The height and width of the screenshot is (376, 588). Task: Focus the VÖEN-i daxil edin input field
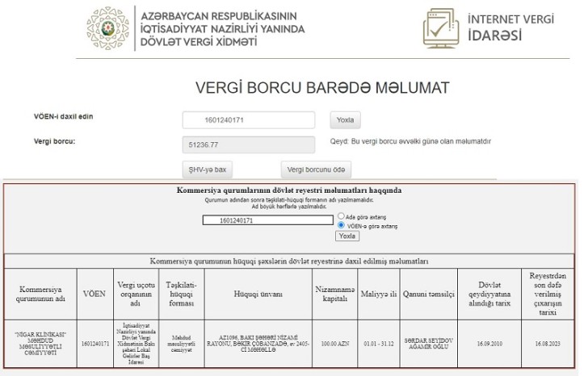point(249,120)
